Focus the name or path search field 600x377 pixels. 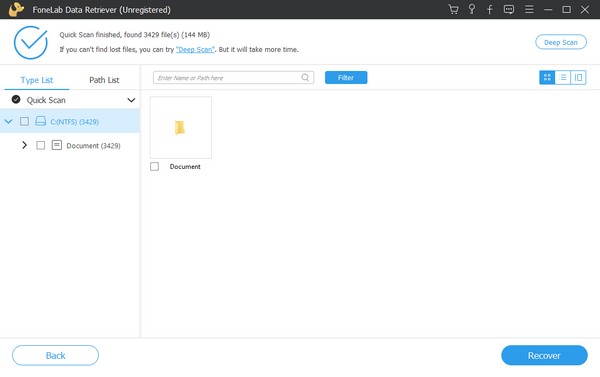(x=233, y=78)
